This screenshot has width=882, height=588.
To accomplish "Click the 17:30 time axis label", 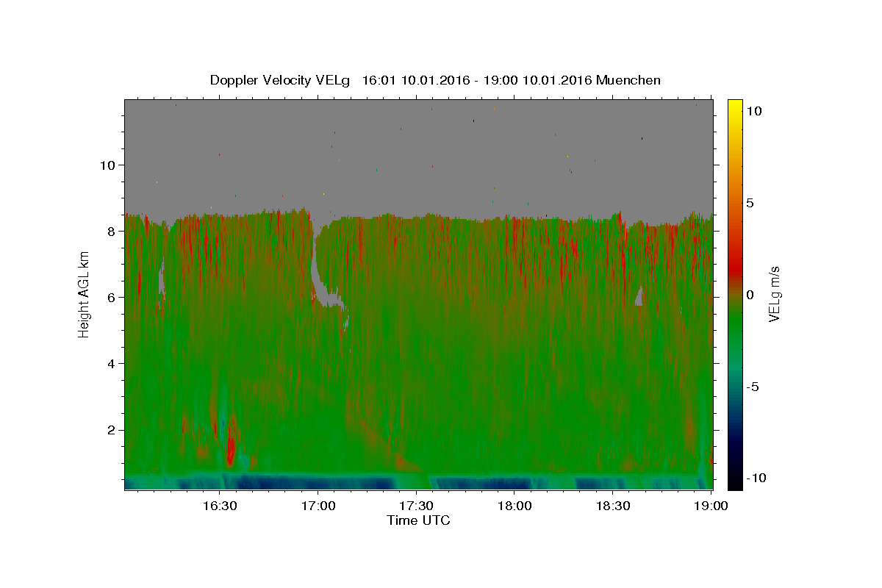I will (x=416, y=506).
